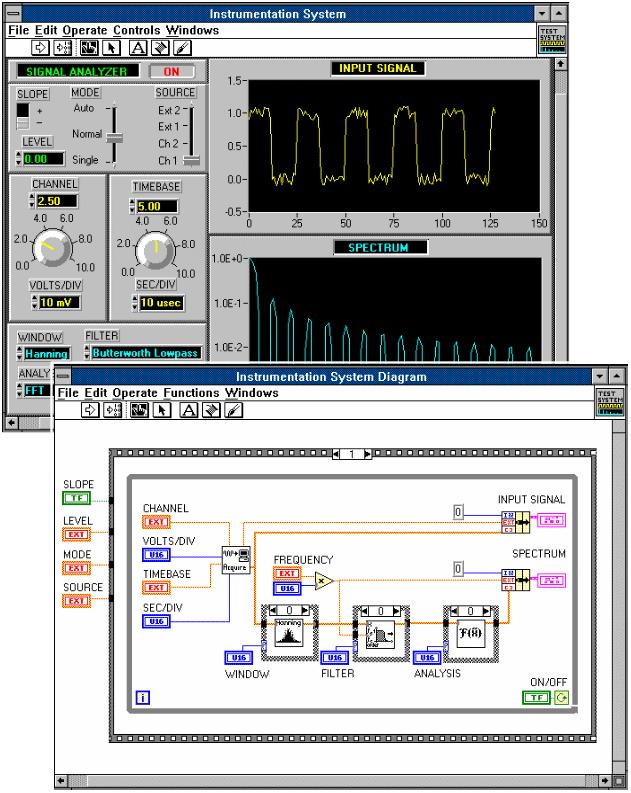
Task: Select color brush tool in Instrumentation System toolbar
Action: click(x=183, y=48)
